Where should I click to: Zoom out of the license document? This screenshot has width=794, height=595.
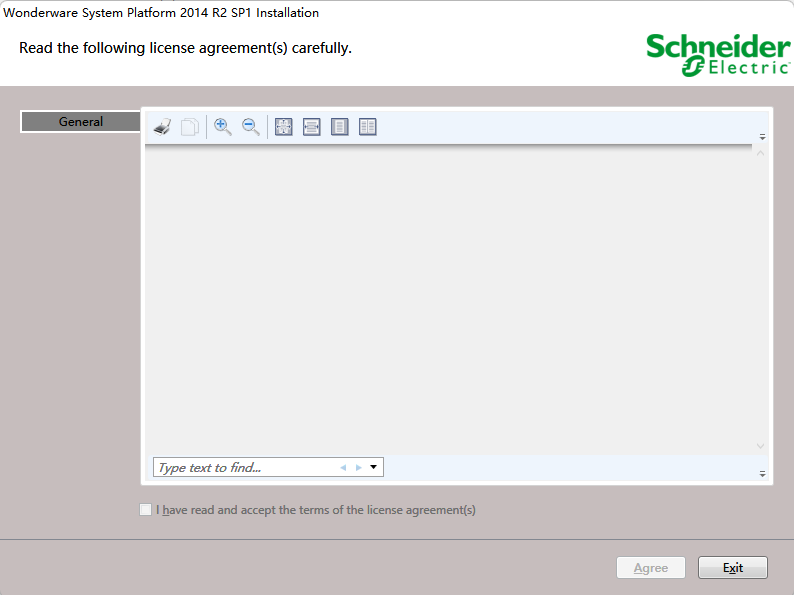[x=251, y=127]
